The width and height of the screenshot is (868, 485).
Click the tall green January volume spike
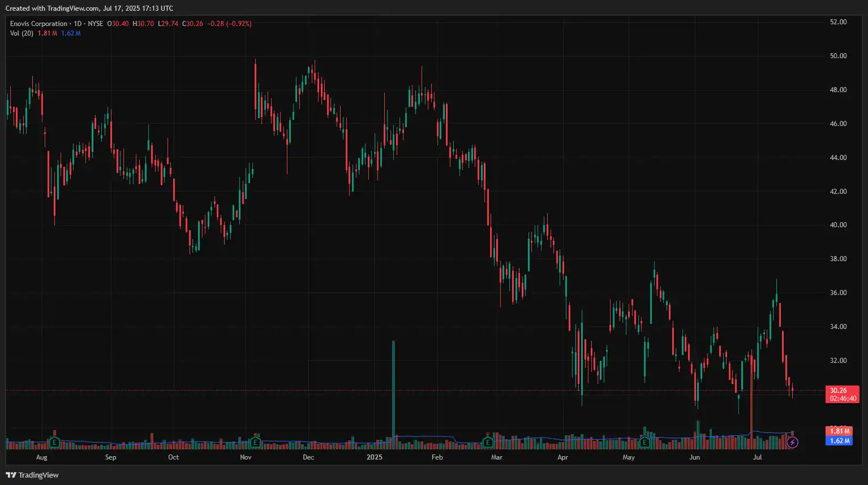(x=393, y=390)
